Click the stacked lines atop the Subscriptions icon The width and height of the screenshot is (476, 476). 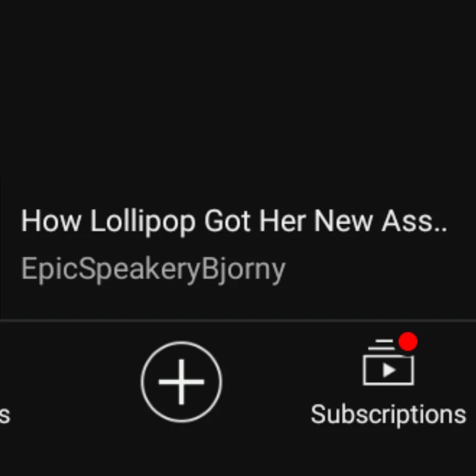coord(382,344)
